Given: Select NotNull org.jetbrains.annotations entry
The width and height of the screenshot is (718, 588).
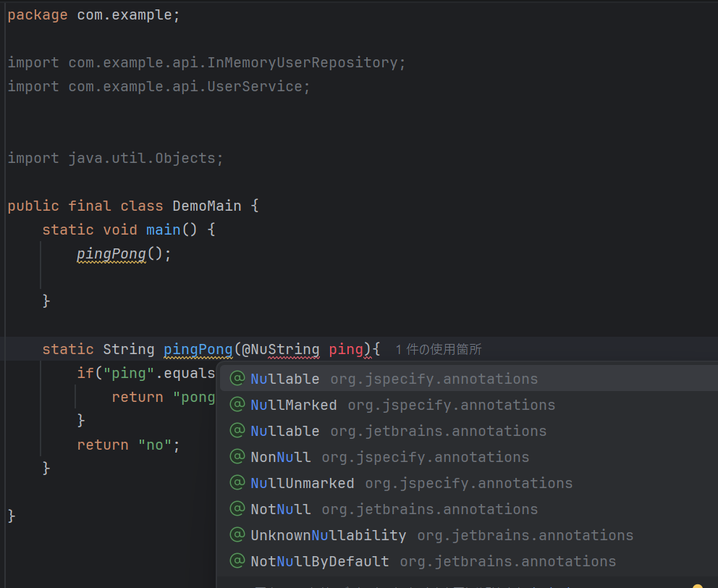Looking at the screenshot, I should 469,509.
